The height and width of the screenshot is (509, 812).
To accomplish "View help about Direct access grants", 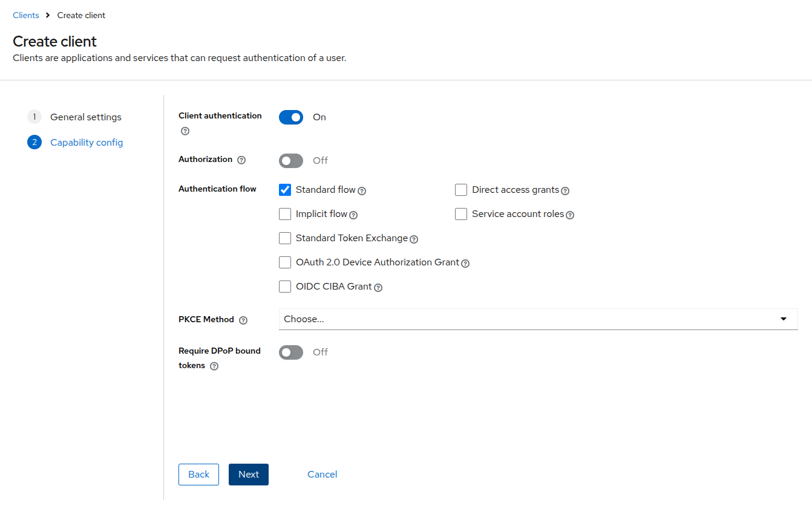I will (565, 190).
